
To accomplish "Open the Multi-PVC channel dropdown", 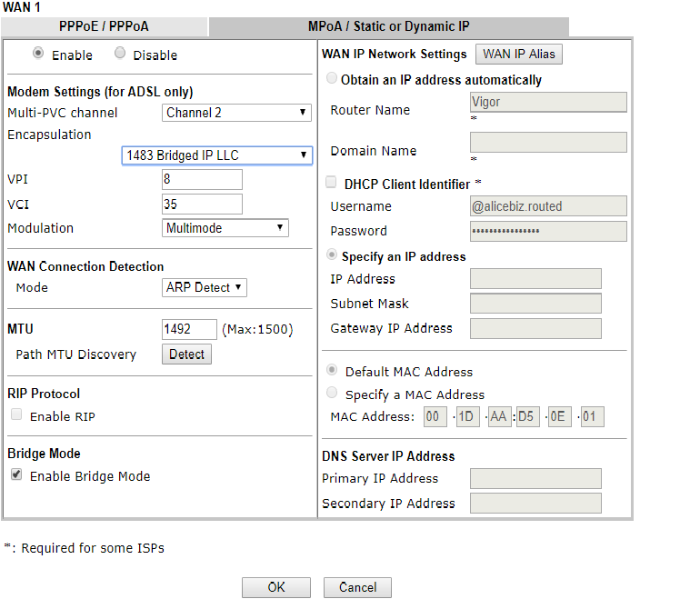I will [237, 113].
